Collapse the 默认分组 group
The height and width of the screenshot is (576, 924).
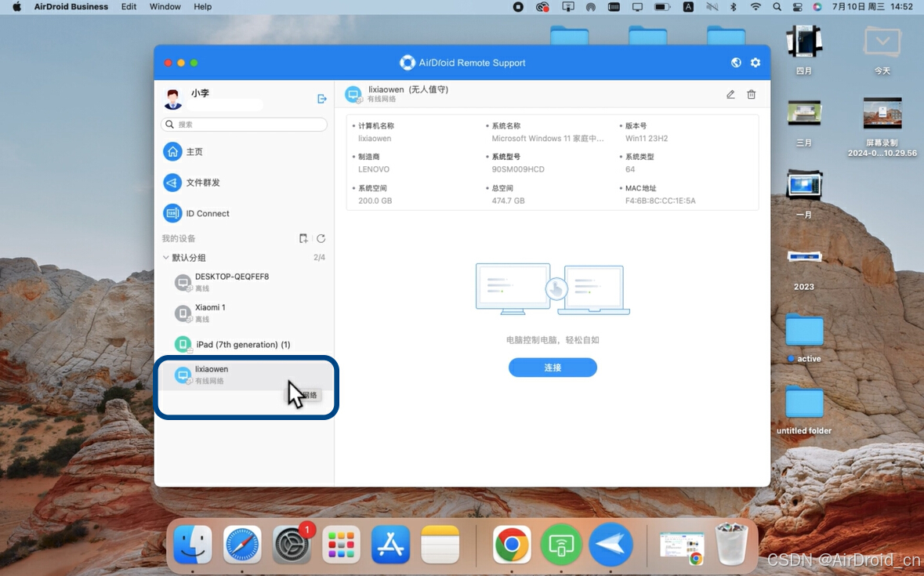166,257
